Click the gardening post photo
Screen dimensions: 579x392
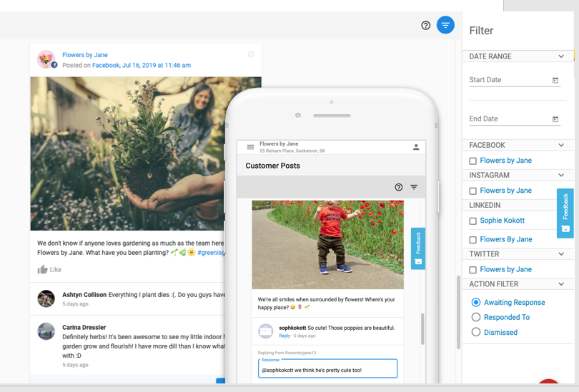pyautogui.click(x=127, y=154)
